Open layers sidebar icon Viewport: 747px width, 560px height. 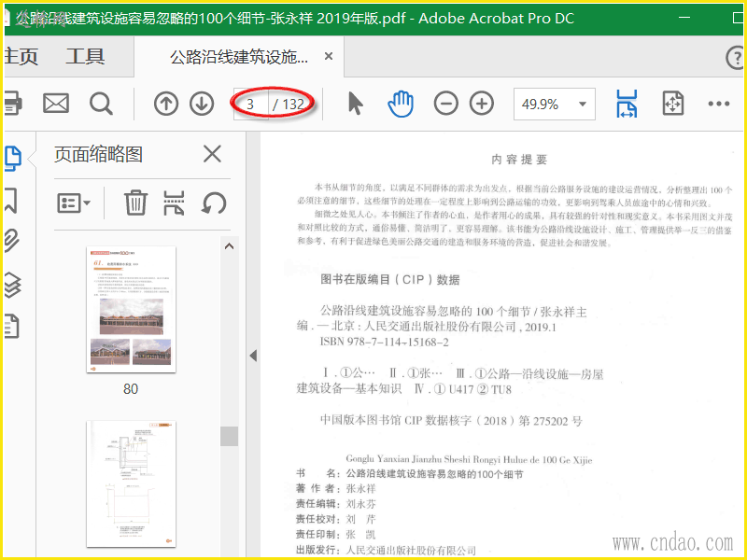click(12, 285)
